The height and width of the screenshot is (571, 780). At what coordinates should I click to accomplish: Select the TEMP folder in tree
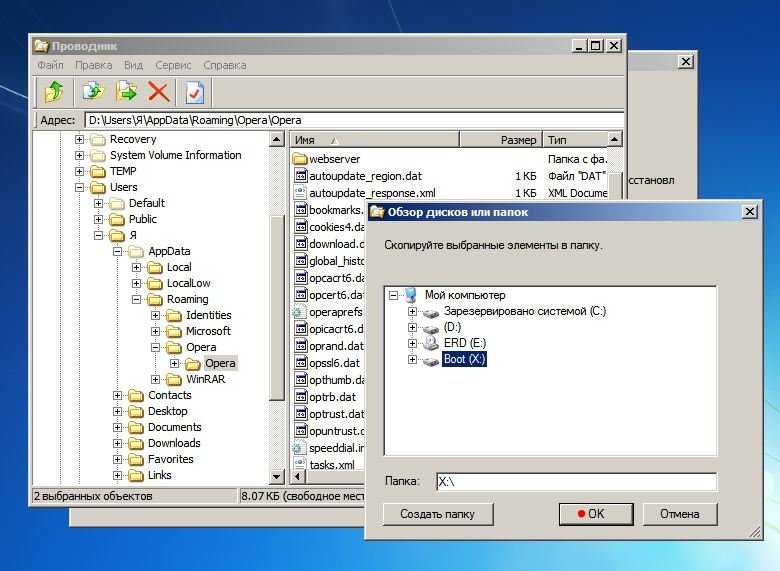pos(123,171)
